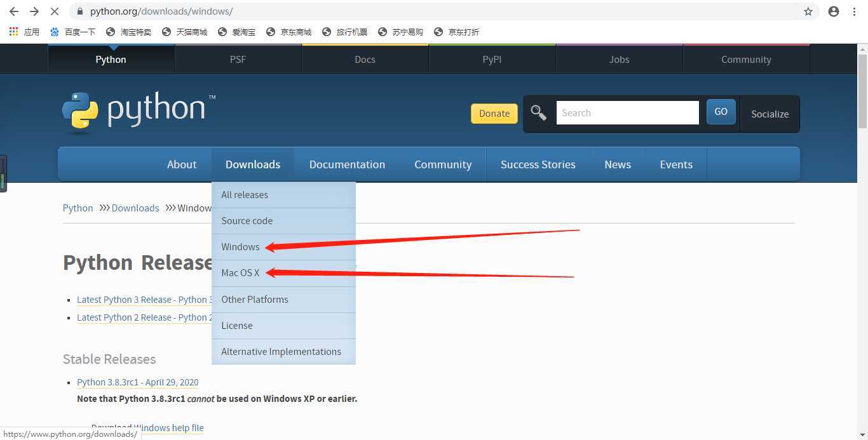Select the Docs top tab
868x440 pixels.
point(365,60)
